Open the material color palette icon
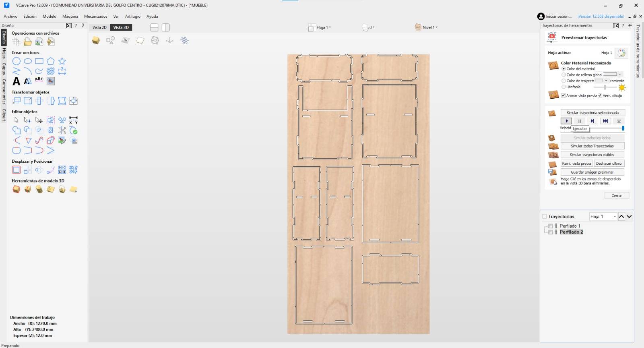644x348 pixels. tap(621, 53)
